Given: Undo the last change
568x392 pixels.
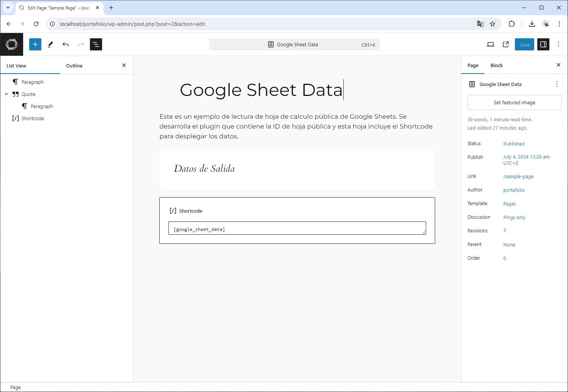Looking at the screenshot, I should 66,44.
